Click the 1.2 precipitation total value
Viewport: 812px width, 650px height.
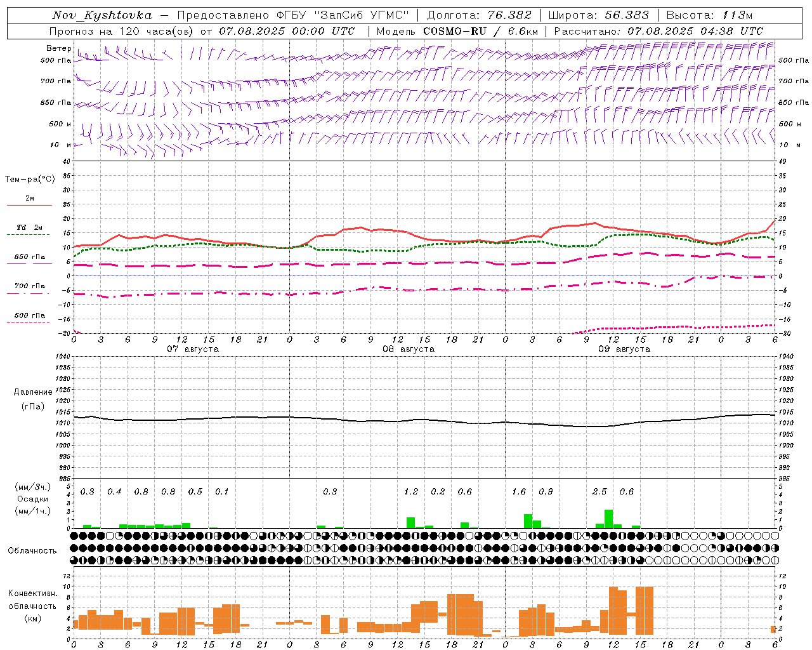coord(411,492)
